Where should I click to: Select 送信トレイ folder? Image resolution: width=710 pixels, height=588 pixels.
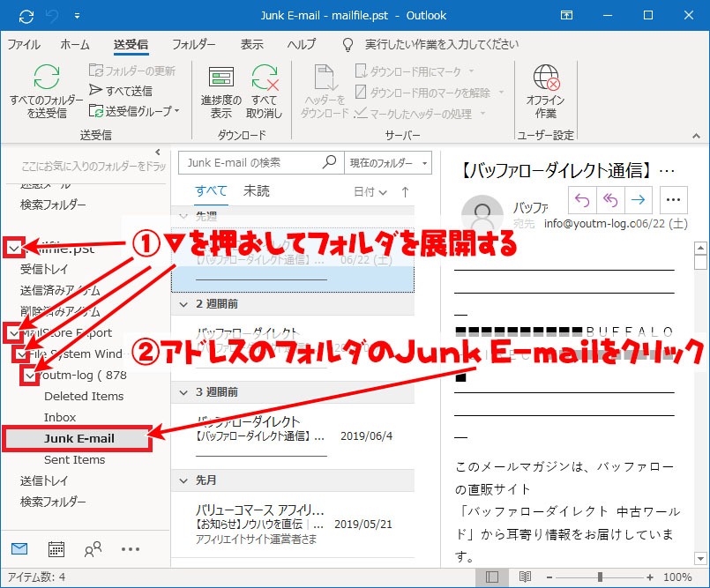(x=44, y=480)
